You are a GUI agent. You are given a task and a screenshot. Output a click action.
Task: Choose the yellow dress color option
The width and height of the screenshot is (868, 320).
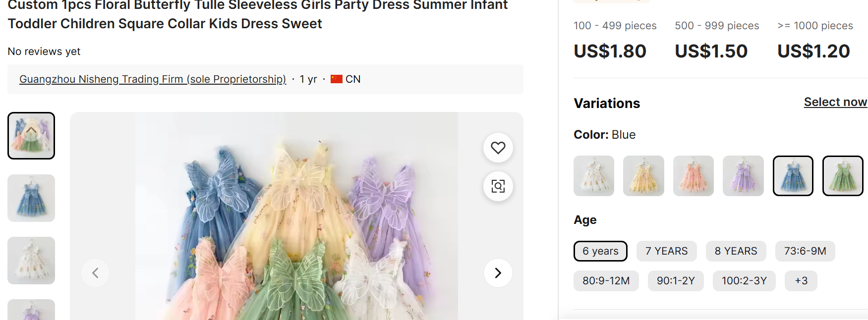[x=643, y=176]
